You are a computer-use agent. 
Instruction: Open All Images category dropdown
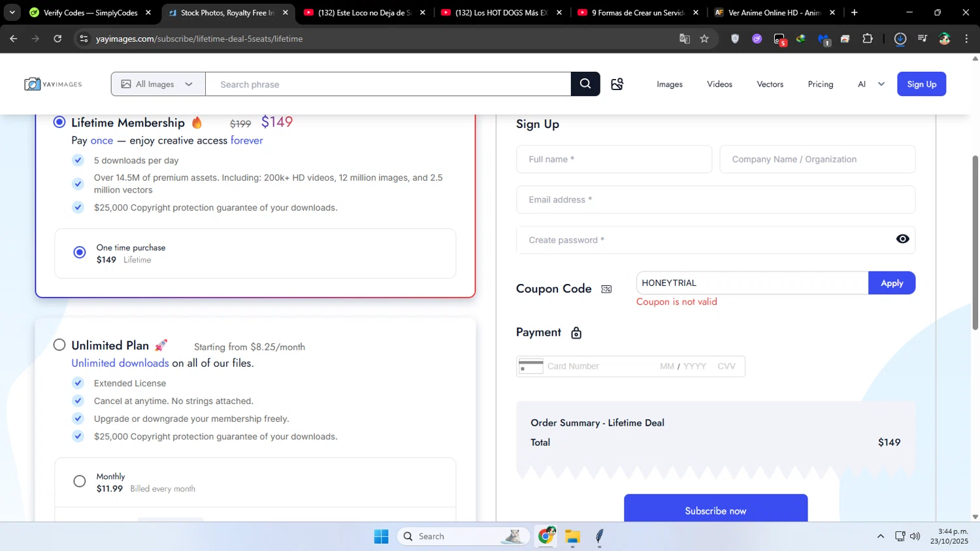click(x=158, y=84)
